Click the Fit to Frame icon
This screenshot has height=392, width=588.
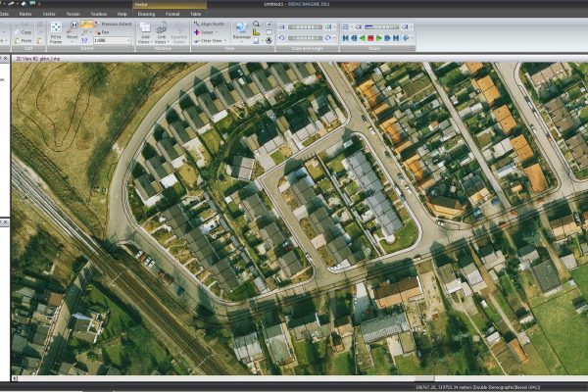click(x=56, y=27)
